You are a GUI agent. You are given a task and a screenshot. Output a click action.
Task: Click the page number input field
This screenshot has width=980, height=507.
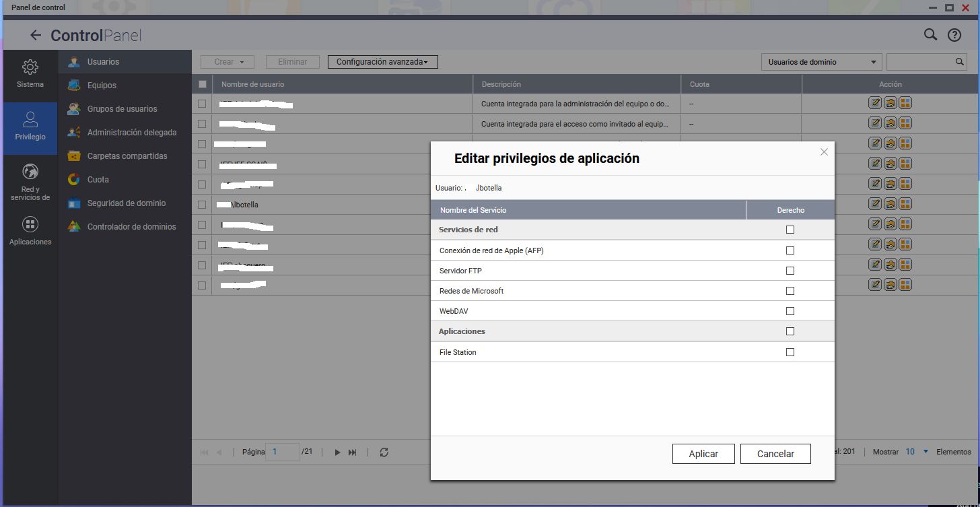click(x=283, y=452)
